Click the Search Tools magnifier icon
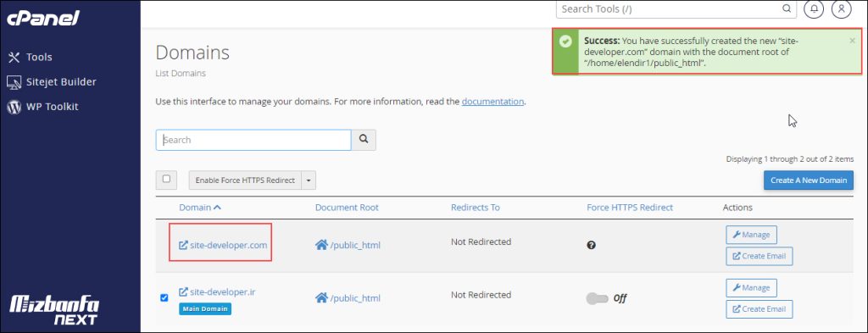Image resolution: width=868 pixels, height=333 pixels. (787, 8)
